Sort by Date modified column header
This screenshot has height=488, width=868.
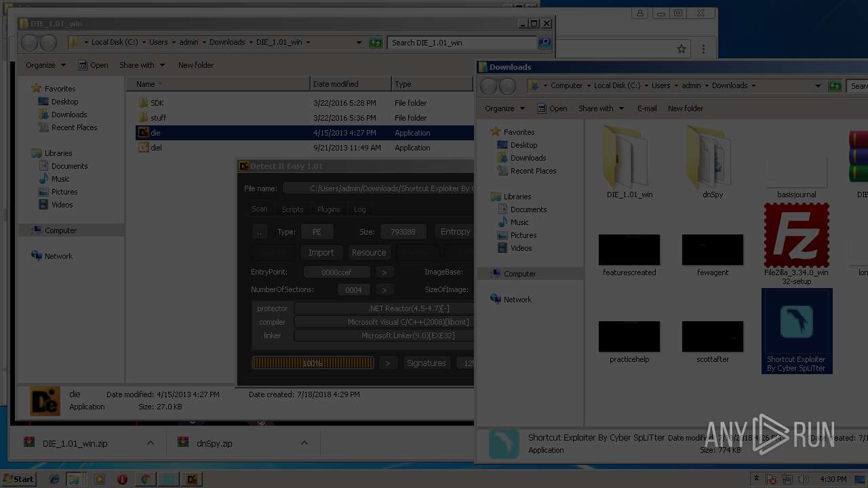coord(351,84)
